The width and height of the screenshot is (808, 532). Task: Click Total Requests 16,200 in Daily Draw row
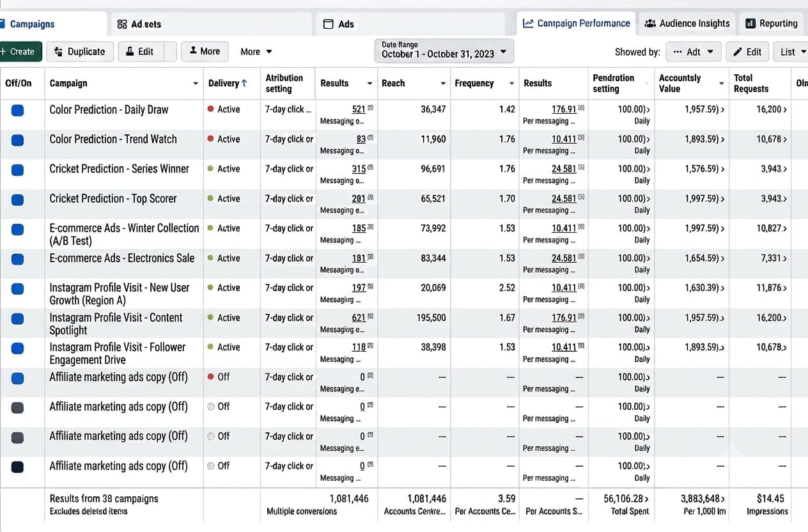(x=772, y=109)
